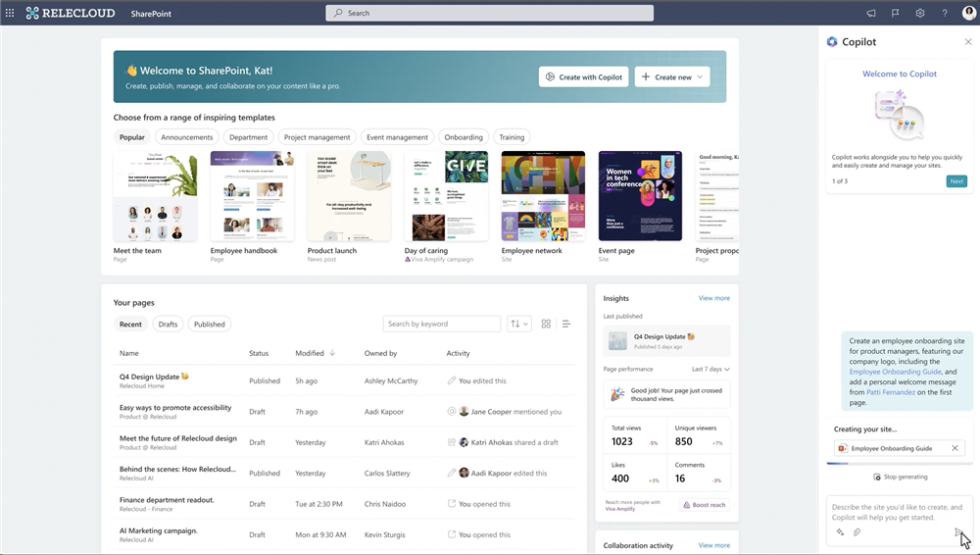The image size is (980, 555).
Task: Select the Project management template tab
Action: (317, 137)
